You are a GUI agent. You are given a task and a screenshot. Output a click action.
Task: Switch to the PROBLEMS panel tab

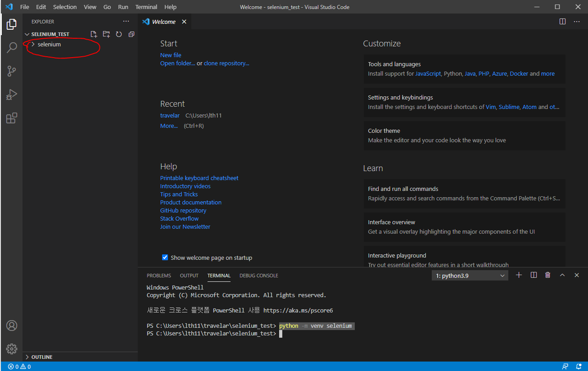click(x=159, y=276)
